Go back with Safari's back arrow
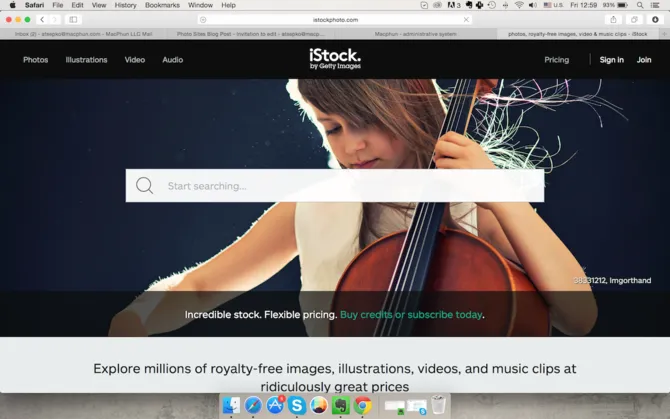Screen dimensions: 670x419 point(42,19)
